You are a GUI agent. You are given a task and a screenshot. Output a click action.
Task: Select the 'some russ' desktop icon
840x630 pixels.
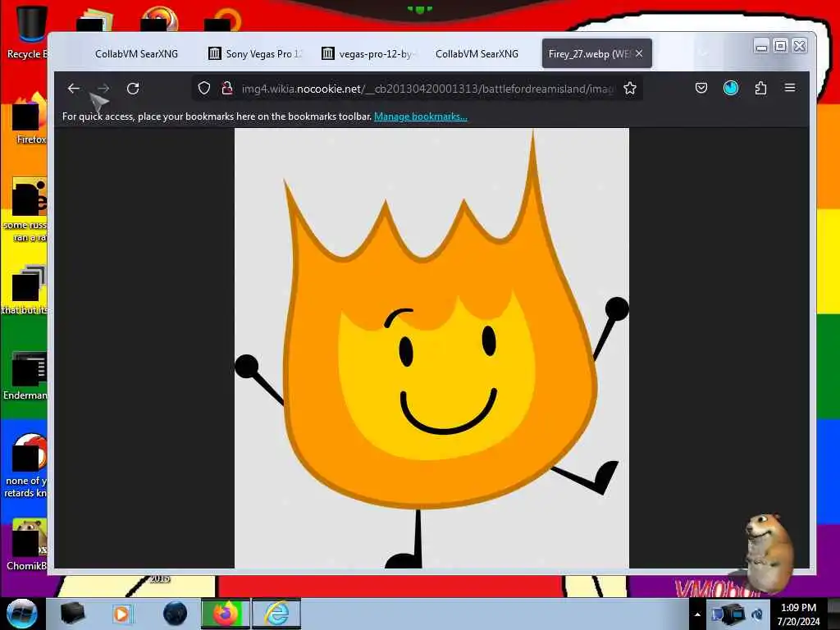point(25,210)
